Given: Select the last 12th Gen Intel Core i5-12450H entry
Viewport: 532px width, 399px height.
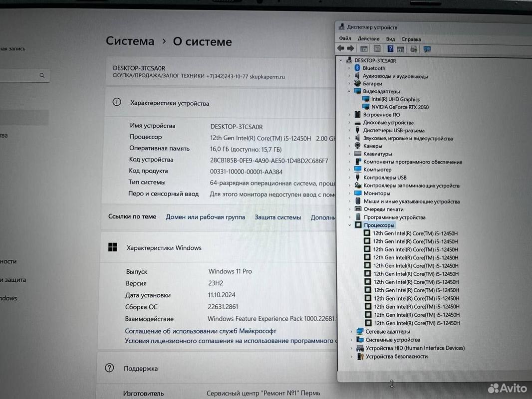Looking at the screenshot, I should [417, 323].
